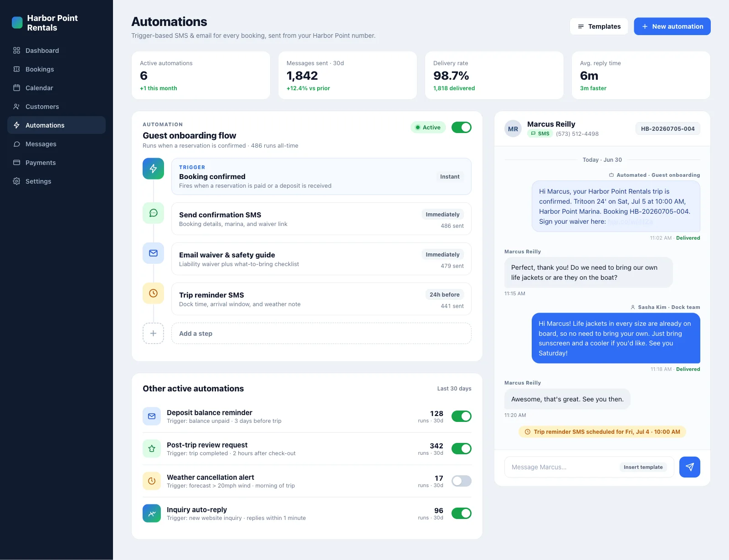
Task: Click the 24h before timing badge
Action: click(x=444, y=295)
